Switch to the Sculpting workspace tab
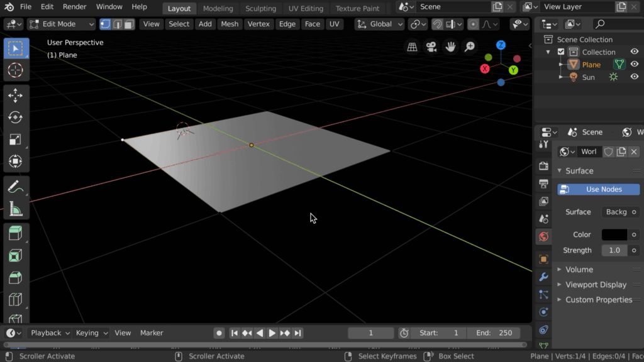The height and width of the screenshot is (362, 644). [x=260, y=8]
